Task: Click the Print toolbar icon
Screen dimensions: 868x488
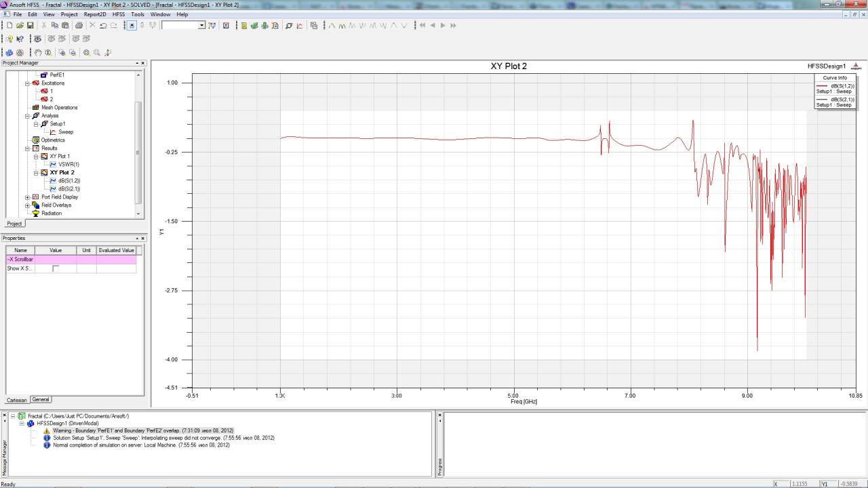Action: click(79, 26)
